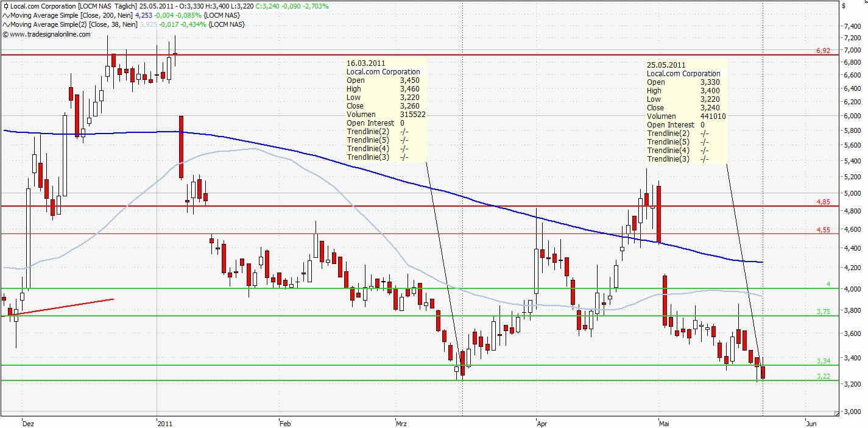Click the 3,22 support level label
The width and height of the screenshot is (868, 428).
[823, 377]
